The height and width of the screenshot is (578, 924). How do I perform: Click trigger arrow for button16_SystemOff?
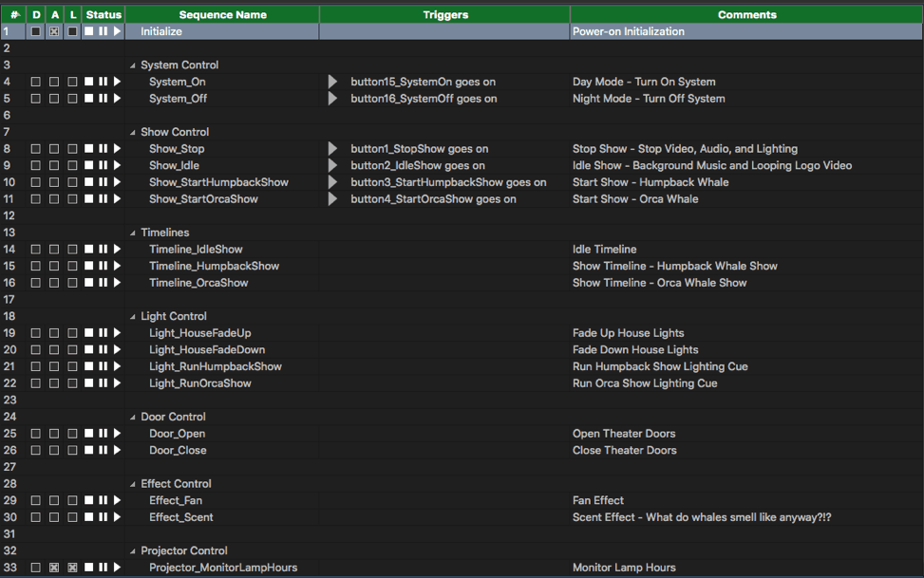(332, 98)
